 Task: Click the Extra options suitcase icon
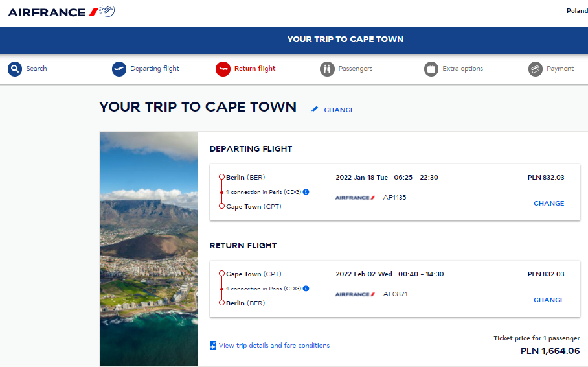click(x=431, y=69)
